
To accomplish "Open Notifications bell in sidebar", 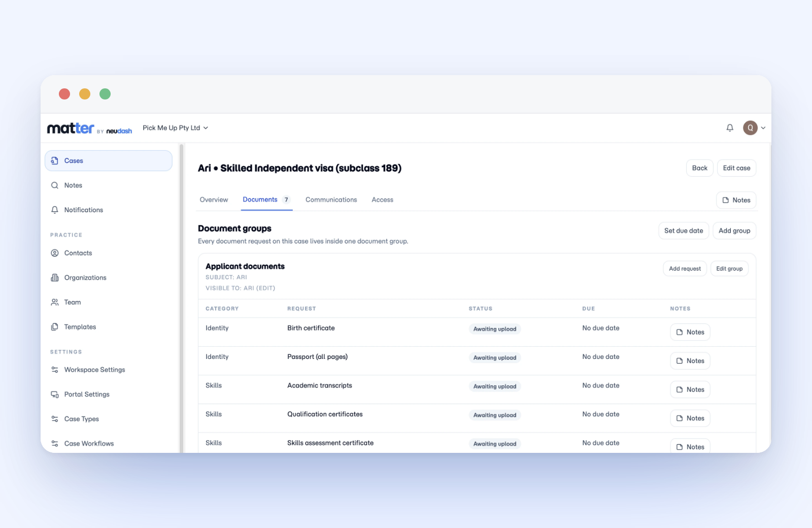I will pos(55,210).
